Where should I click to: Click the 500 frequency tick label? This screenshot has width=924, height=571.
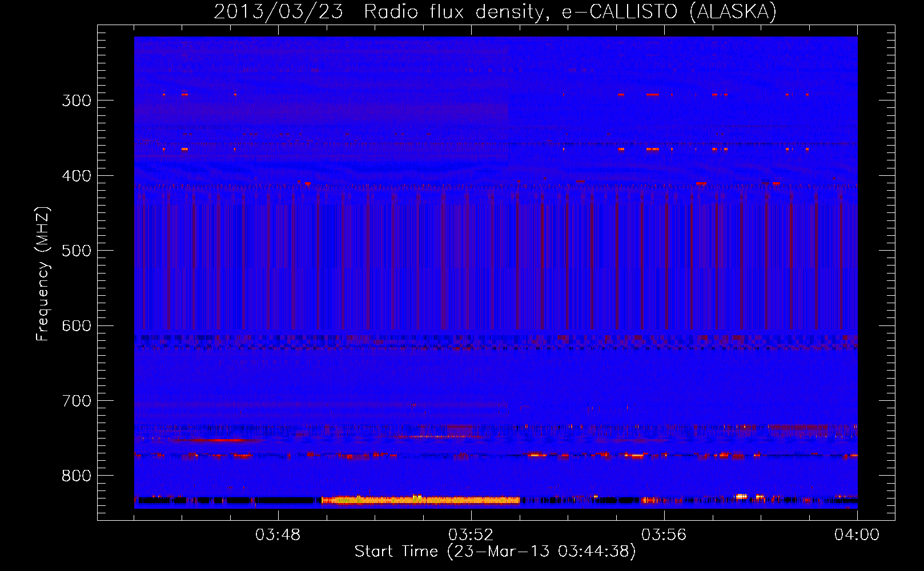(77, 251)
